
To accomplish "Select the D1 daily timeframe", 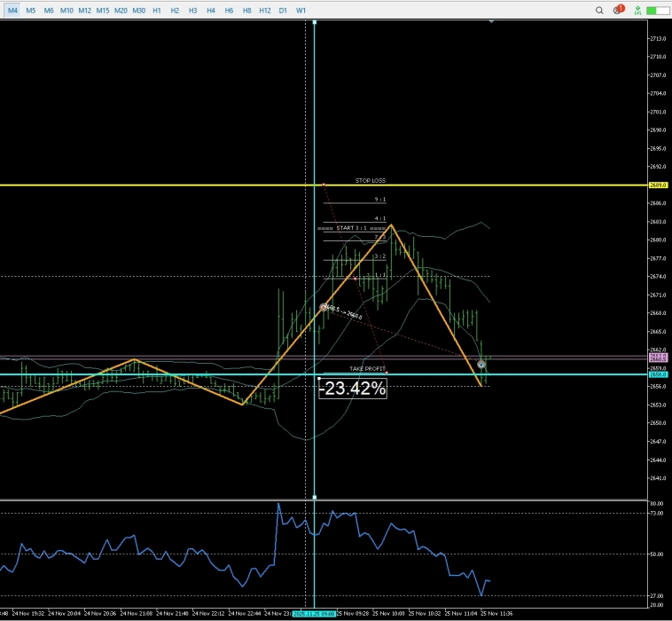I will click(283, 10).
